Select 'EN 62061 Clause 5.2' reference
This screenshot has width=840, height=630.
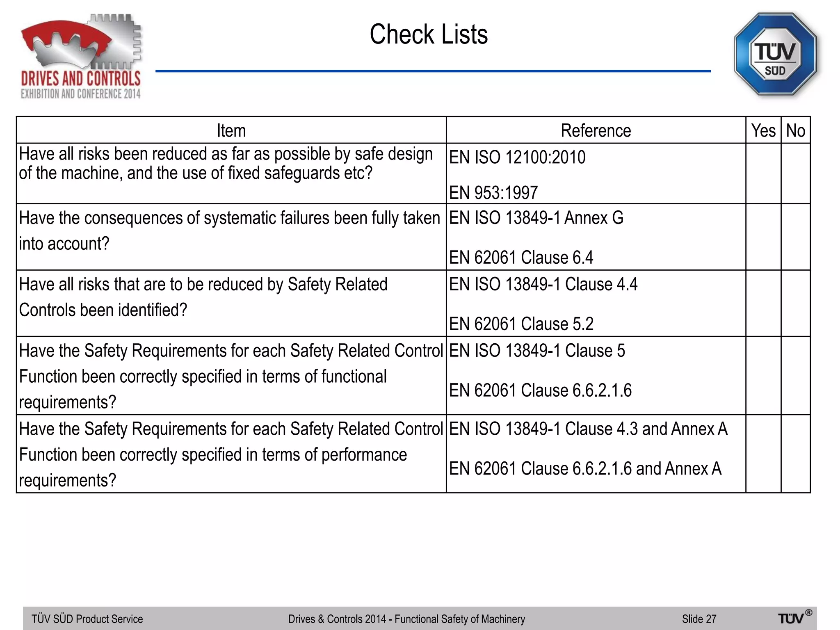(521, 324)
